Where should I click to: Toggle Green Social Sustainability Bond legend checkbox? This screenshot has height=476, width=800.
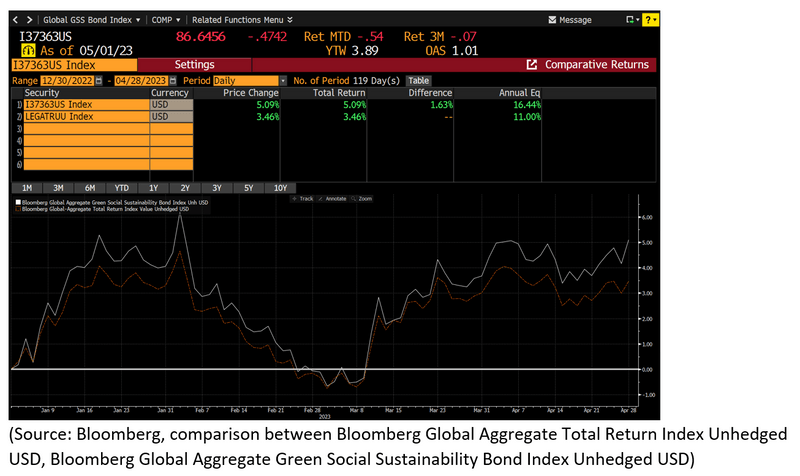19,203
